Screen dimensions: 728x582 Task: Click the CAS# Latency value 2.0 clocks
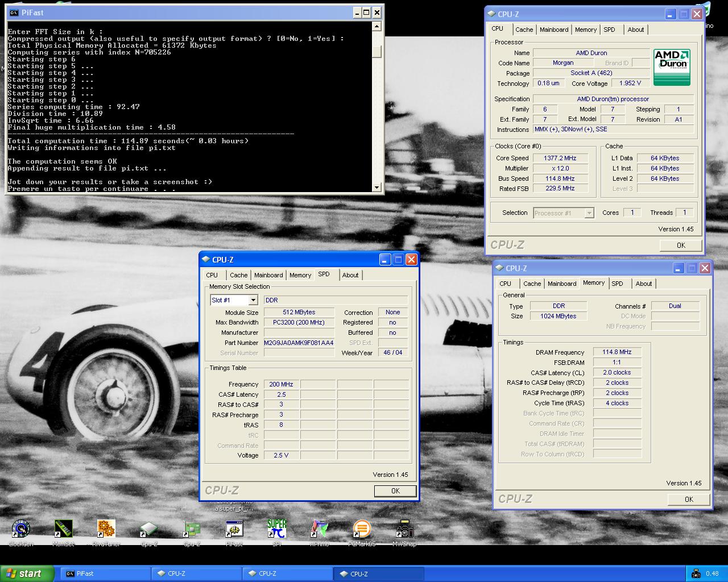click(x=617, y=372)
